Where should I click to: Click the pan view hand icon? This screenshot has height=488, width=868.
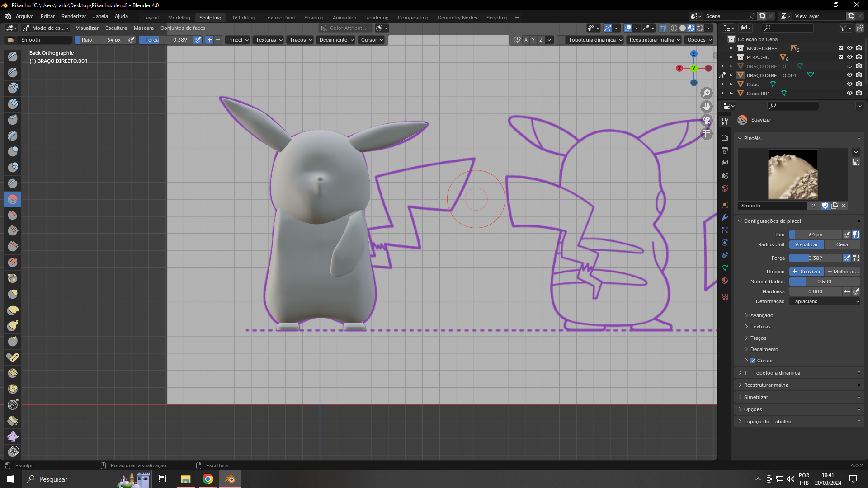[707, 107]
